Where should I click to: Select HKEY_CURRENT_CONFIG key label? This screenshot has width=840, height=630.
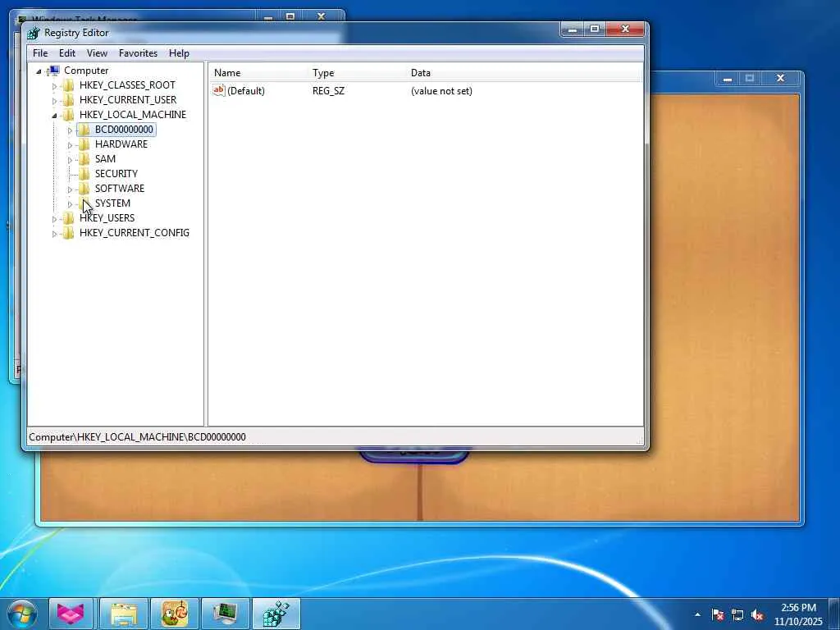135,232
